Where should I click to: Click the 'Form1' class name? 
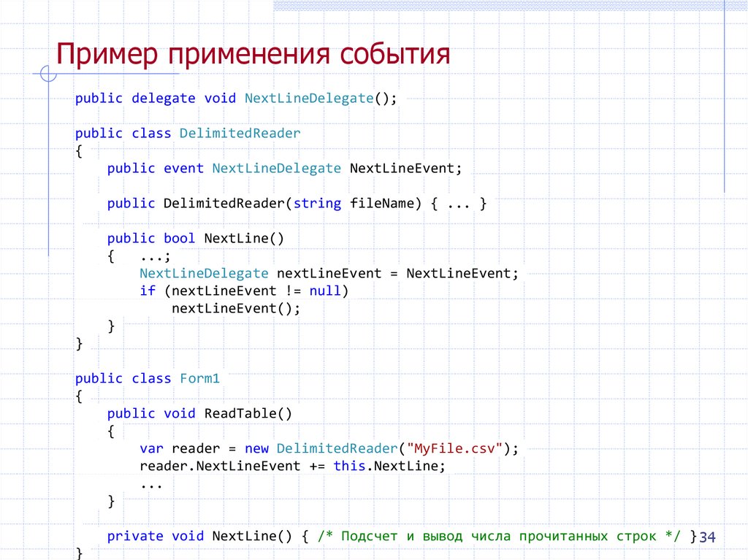point(200,378)
